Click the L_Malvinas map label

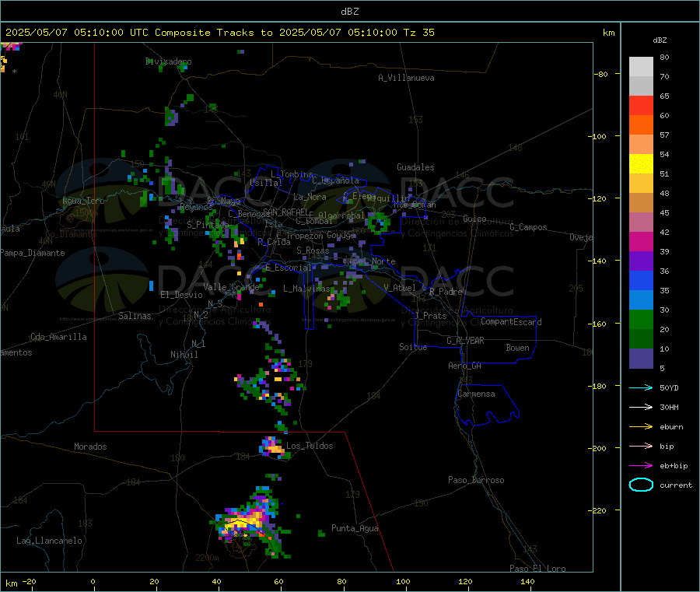(x=306, y=289)
